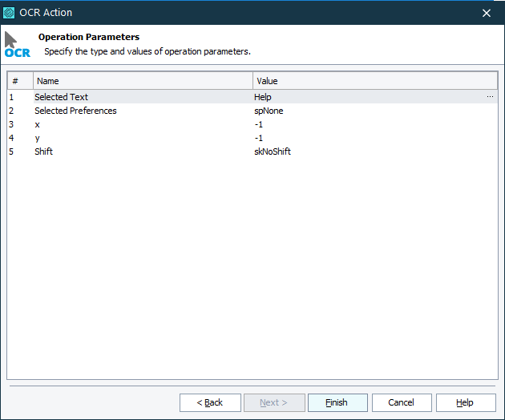Edit the x parameter value -1
The height and width of the screenshot is (420, 505).
coord(258,124)
